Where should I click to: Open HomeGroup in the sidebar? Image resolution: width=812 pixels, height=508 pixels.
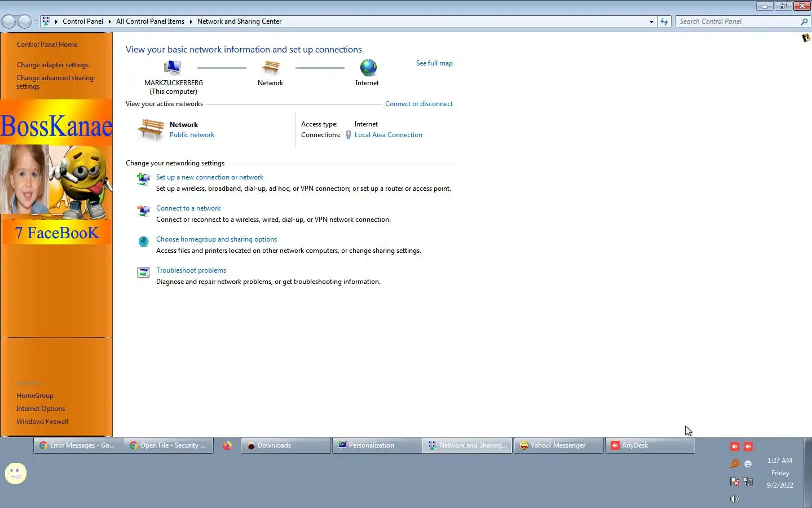pyautogui.click(x=35, y=396)
